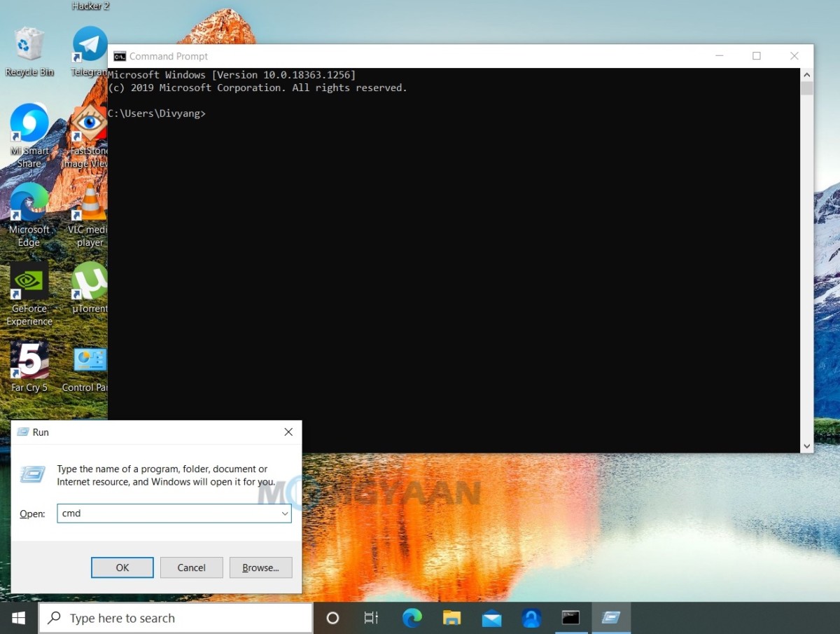Open Task View from the taskbar
This screenshot has width=840, height=634.
(x=371, y=618)
